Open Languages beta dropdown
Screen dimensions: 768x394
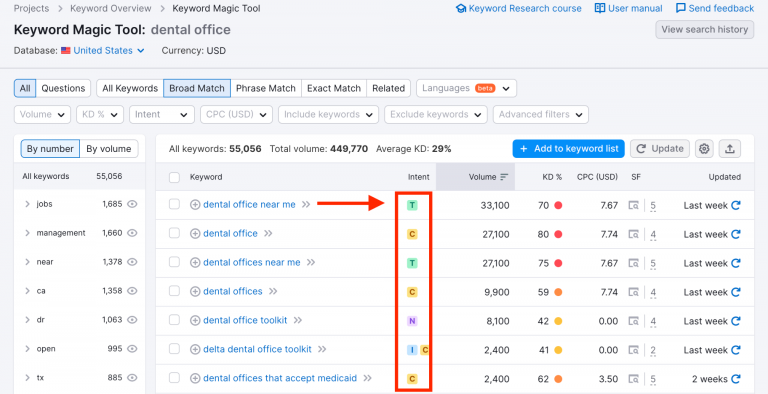(466, 88)
